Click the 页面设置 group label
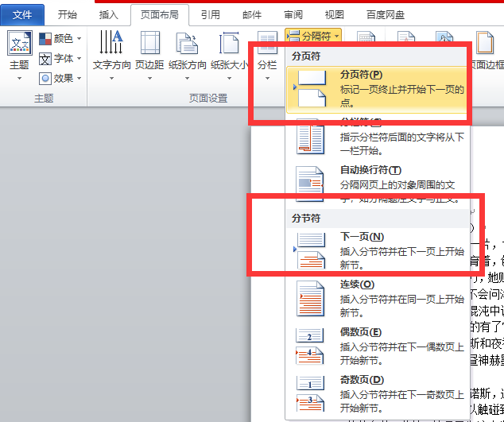Viewport: 504px width, 422px height. click(208, 99)
